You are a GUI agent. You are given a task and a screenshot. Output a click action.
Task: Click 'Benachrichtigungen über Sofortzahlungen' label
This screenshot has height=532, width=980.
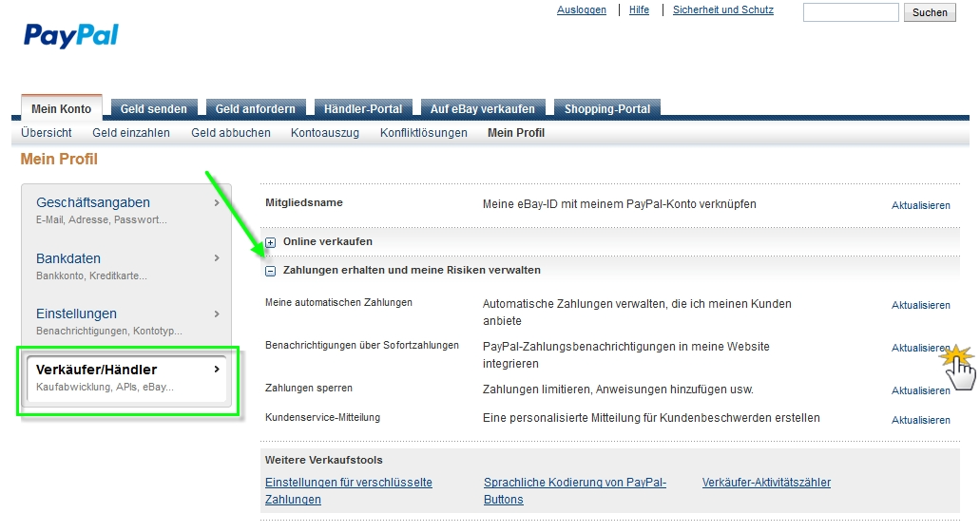[362, 345]
